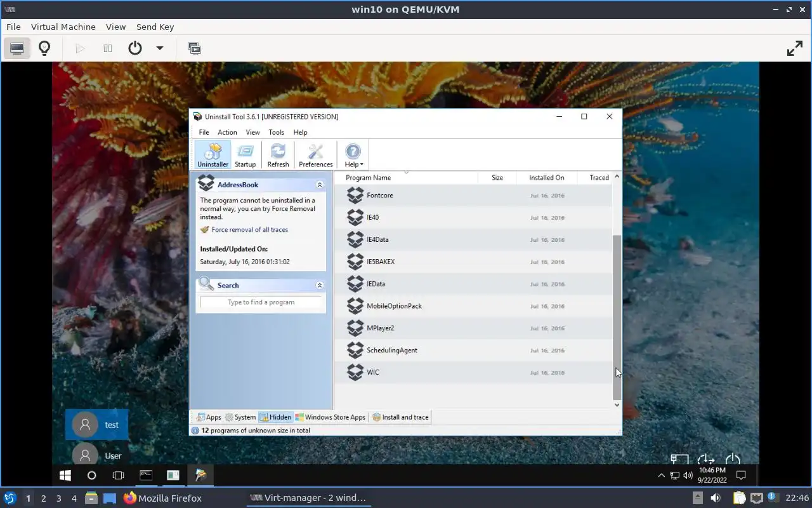Collapse the Search panel

coord(320,286)
